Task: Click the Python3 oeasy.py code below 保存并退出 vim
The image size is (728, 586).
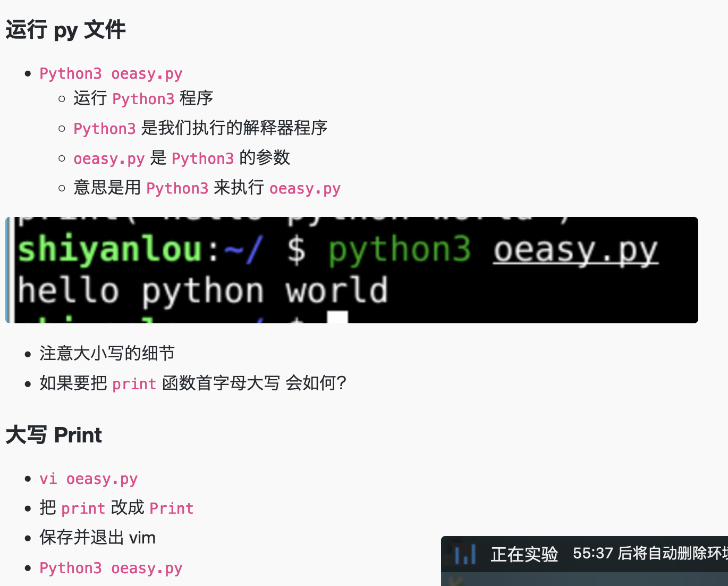Action: click(x=111, y=568)
